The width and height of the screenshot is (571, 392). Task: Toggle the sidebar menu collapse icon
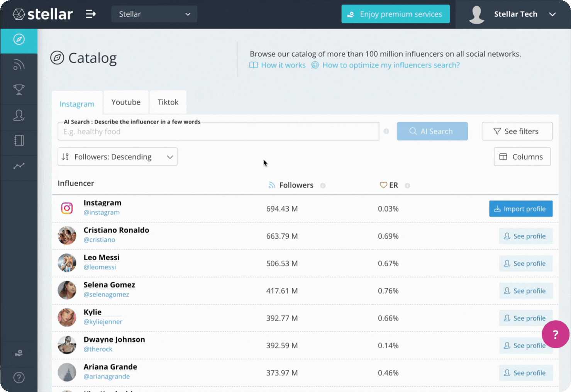[x=91, y=14]
